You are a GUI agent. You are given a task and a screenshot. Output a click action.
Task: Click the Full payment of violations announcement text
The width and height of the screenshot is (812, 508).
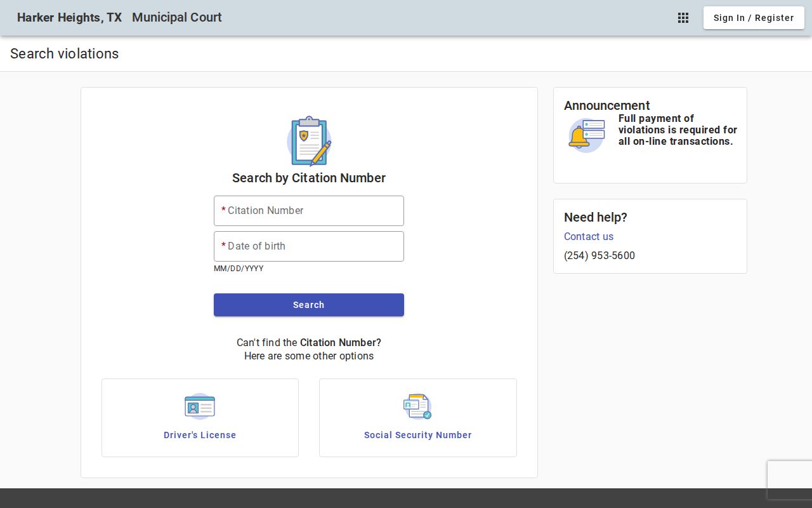tap(678, 130)
